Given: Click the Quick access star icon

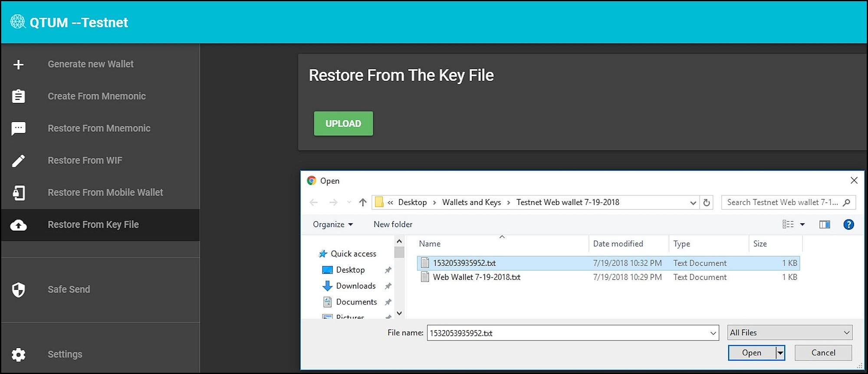Looking at the screenshot, I should [323, 254].
